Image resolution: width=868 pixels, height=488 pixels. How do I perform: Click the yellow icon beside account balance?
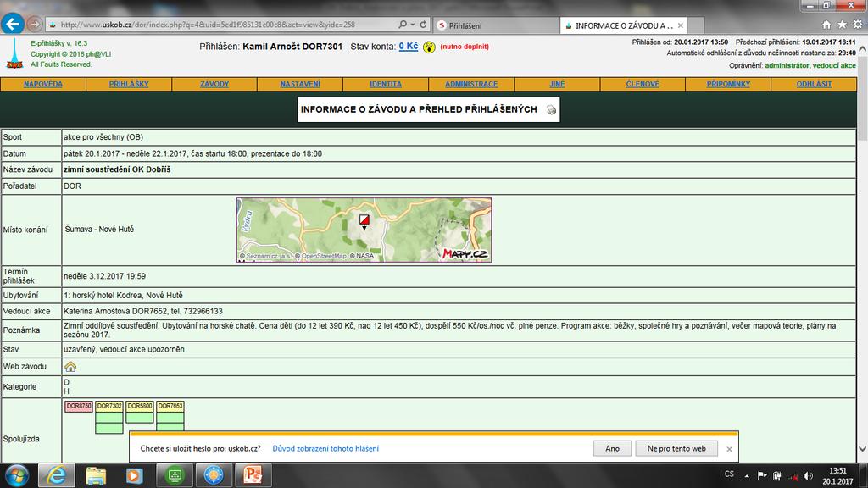click(x=429, y=47)
